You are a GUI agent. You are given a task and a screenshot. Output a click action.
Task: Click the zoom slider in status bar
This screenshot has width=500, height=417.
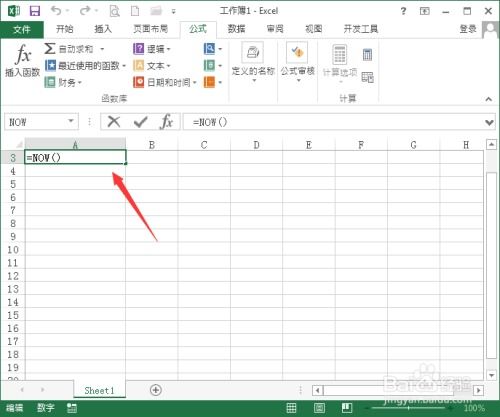[x=409, y=408]
